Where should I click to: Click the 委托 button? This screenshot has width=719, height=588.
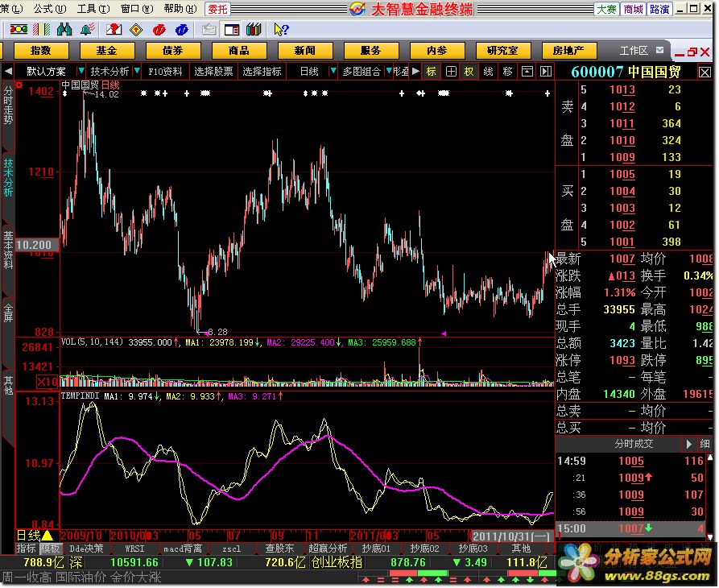217,9
